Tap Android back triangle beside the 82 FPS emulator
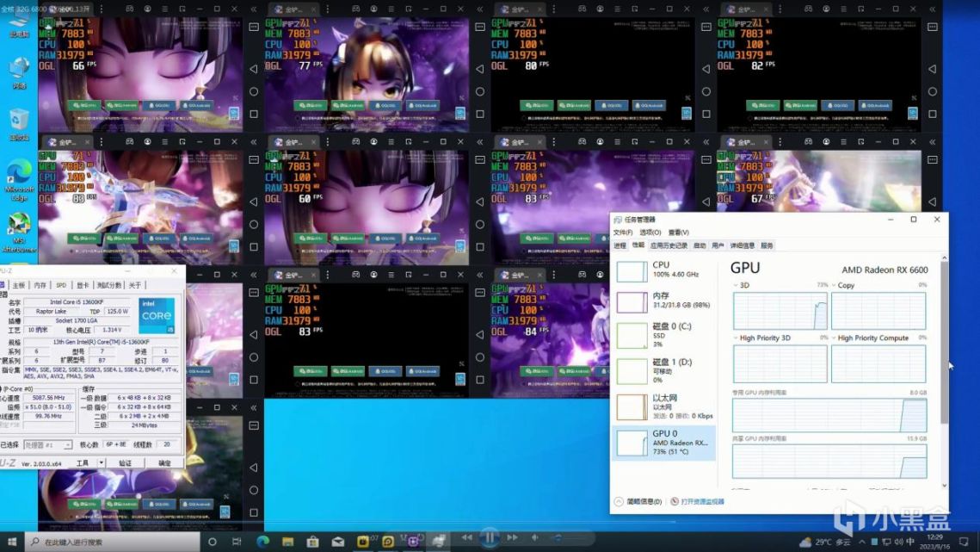The width and height of the screenshot is (980, 552). tap(933, 69)
